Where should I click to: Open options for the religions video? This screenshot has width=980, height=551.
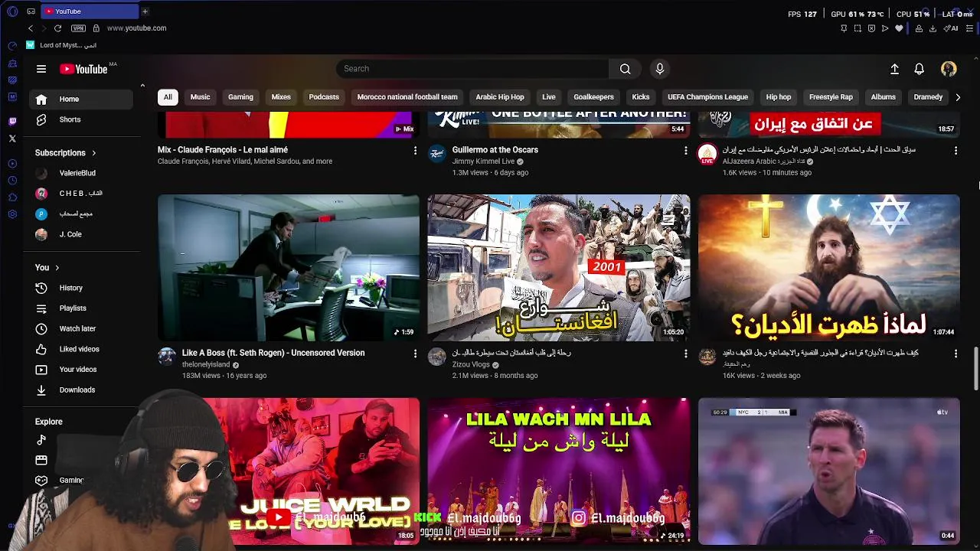coord(955,354)
